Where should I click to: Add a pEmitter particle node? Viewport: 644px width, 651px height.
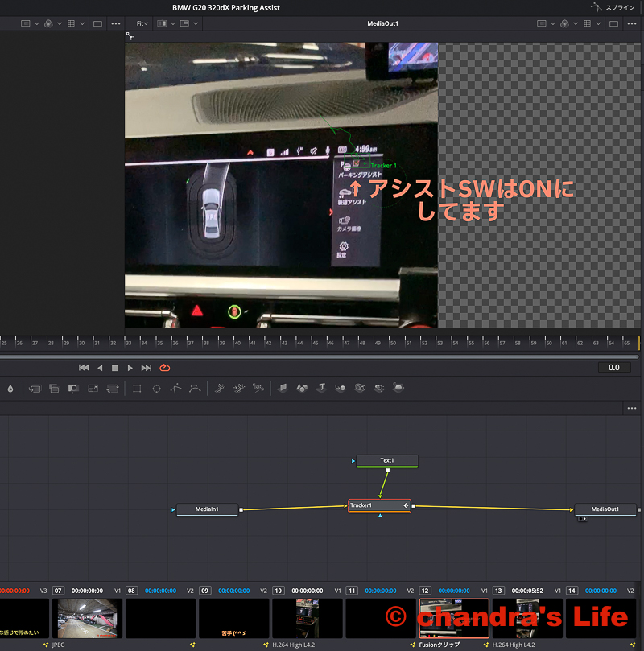pyautogui.click(x=220, y=388)
